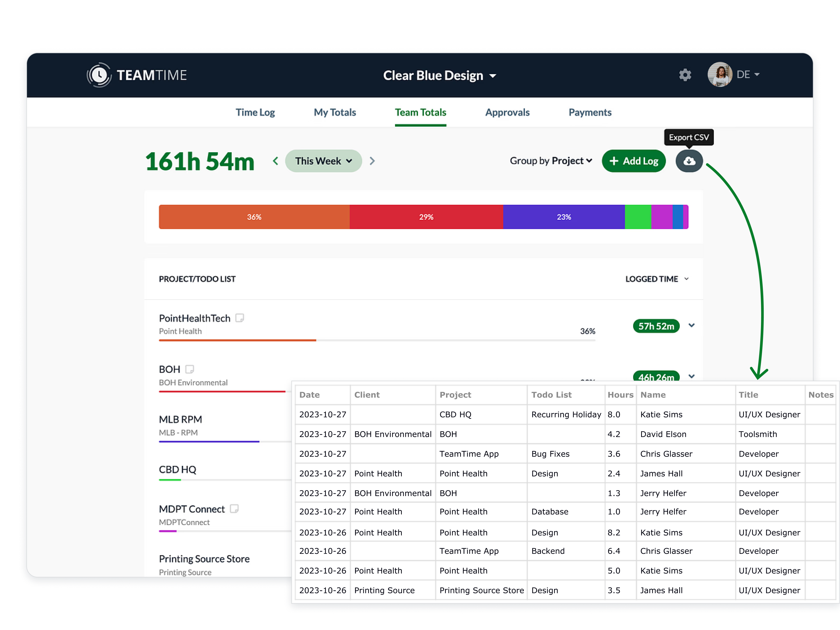
Task: Click the Hours column header in CSV table
Action: click(620, 395)
